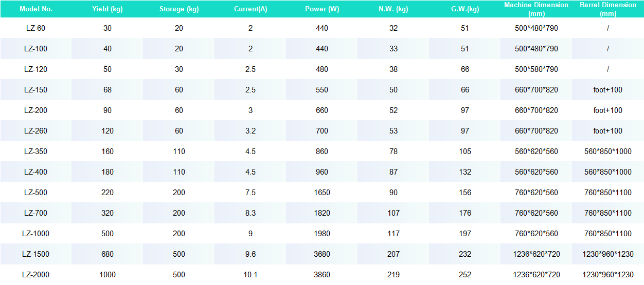Screen dimensions: 644x285
Task: Select the Power (W) column header
Action: tap(321, 9)
